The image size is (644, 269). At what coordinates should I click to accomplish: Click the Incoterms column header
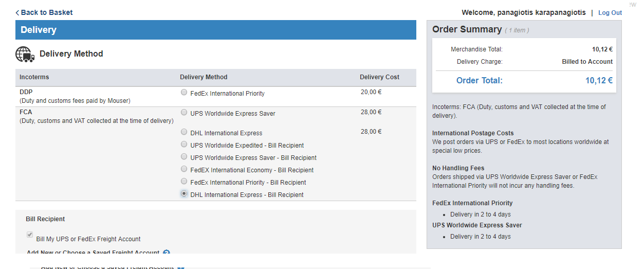(34, 77)
